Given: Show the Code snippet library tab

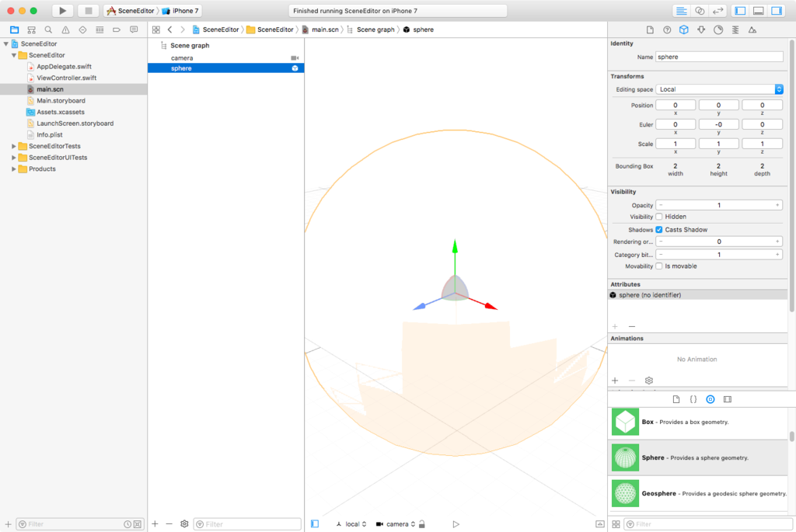Looking at the screenshot, I should [x=693, y=400].
